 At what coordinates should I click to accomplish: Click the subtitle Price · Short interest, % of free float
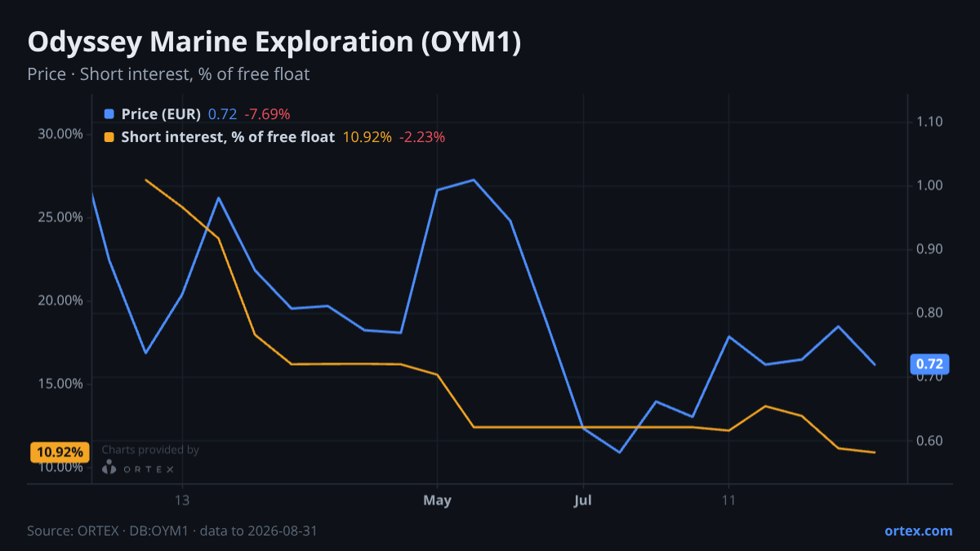(x=168, y=74)
